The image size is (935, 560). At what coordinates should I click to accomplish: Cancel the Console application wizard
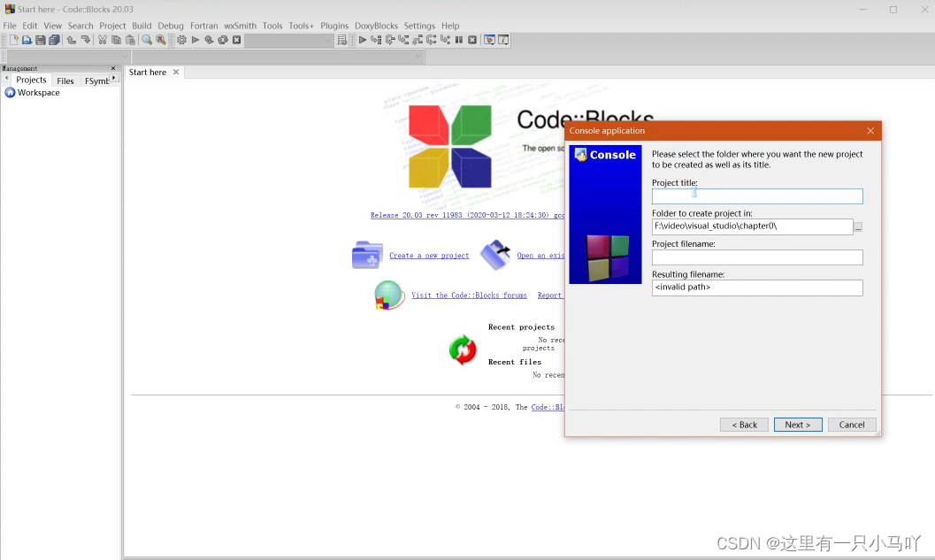[852, 425]
